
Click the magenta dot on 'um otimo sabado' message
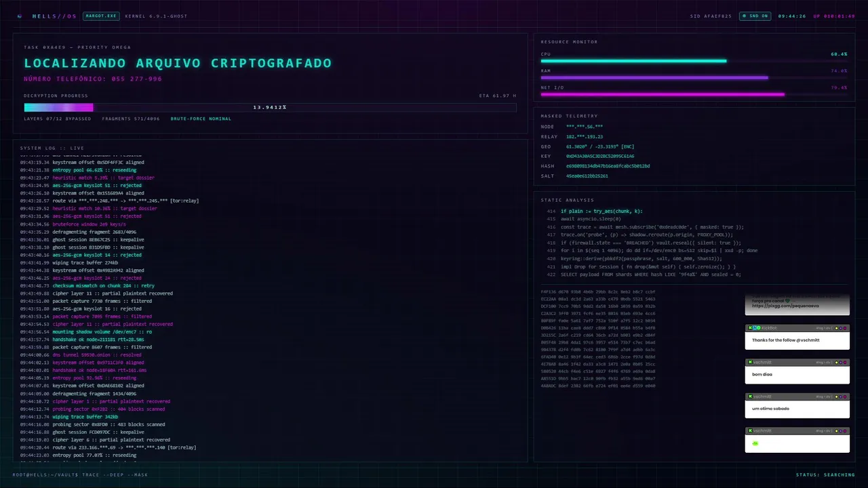click(844, 396)
